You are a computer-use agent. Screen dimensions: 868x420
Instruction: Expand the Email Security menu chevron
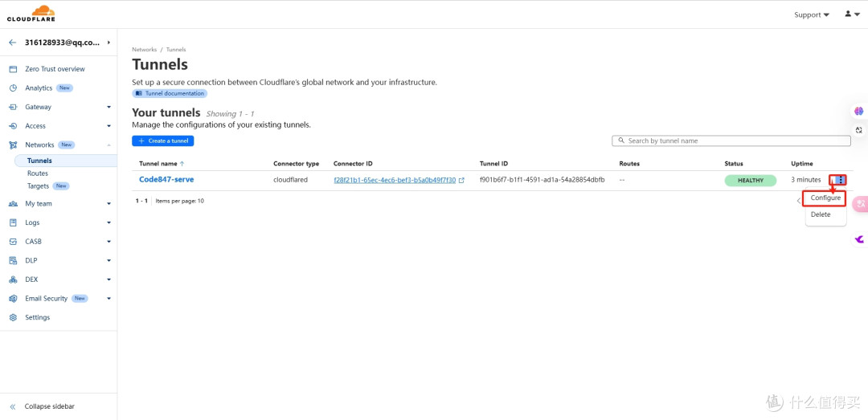coord(109,298)
